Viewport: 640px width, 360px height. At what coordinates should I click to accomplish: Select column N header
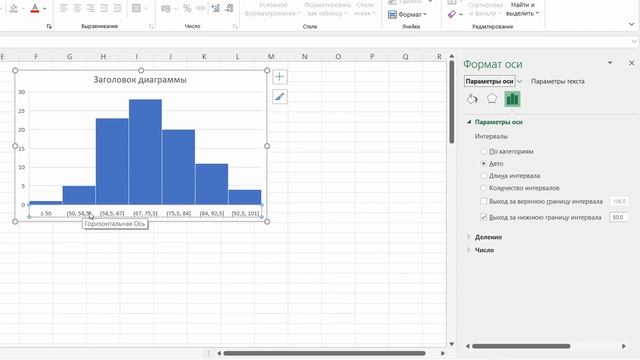coord(304,57)
